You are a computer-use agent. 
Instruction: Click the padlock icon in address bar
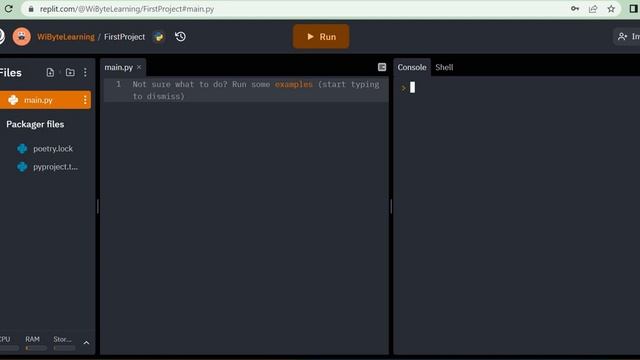(31, 9)
